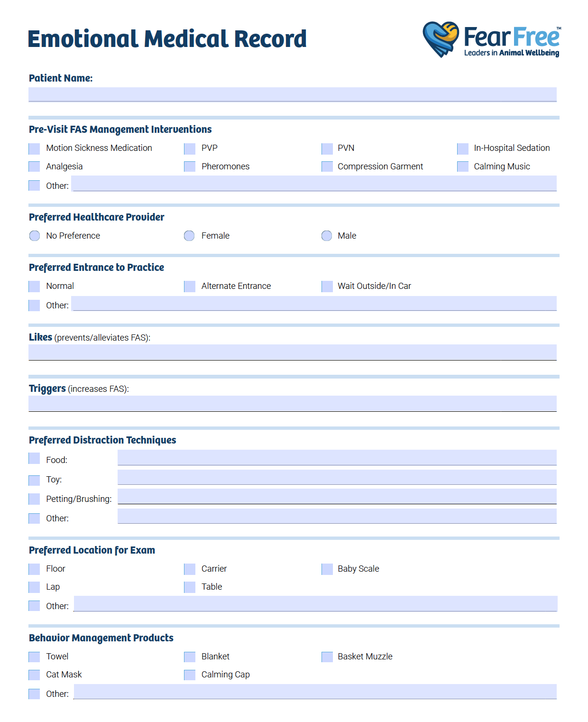Check the Calming Cap product box
Image resolution: width=588 pixels, height=722 pixels.
click(190, 675)
